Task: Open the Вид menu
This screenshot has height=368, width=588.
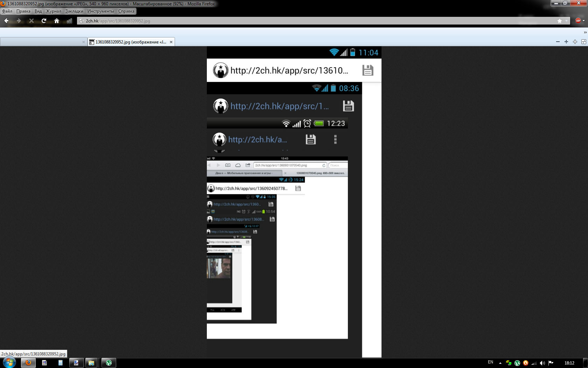Action: pyautogui.click(x=38, y=11)
